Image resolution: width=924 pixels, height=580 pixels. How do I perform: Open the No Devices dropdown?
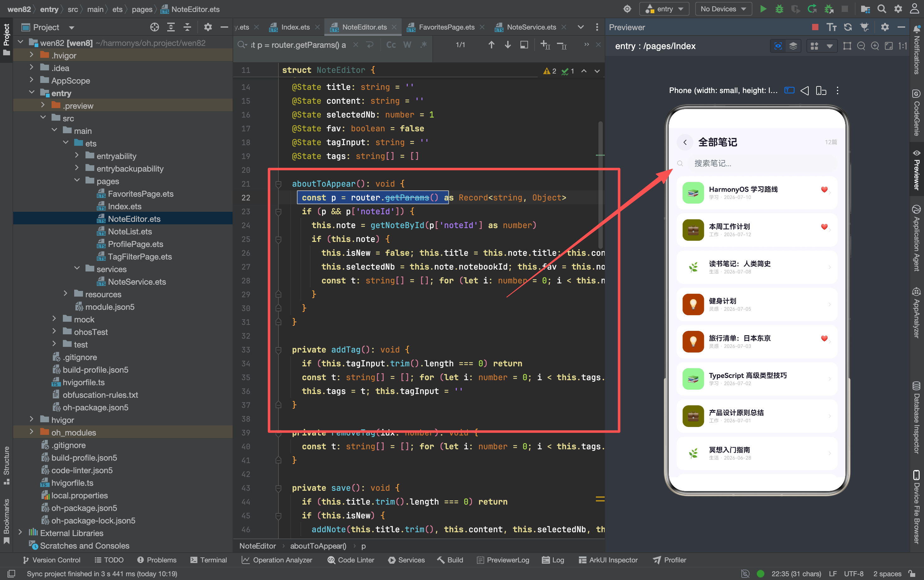(x=723, y=9)
